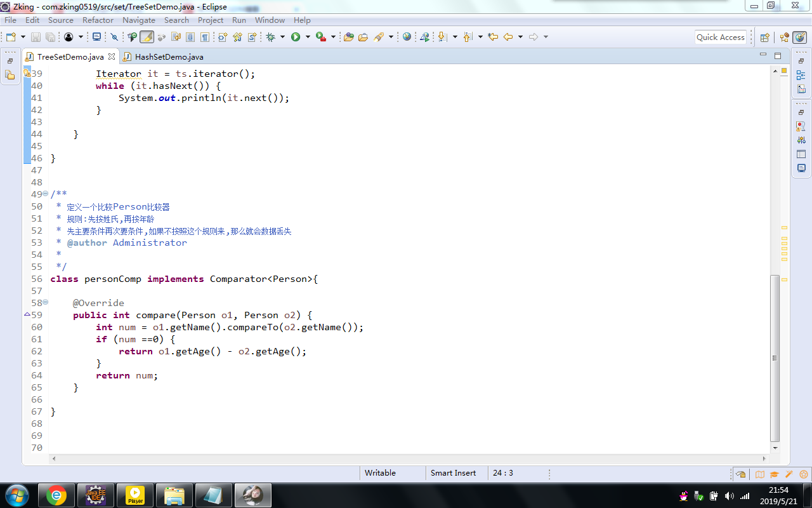Click the Outline view icon in right trim
The image size is (812, 508).
801,75
